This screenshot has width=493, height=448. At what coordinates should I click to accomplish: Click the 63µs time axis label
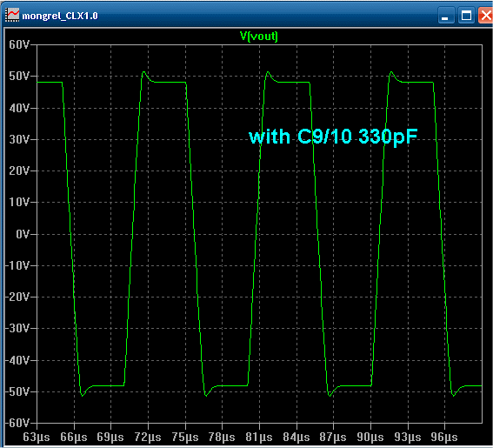(37, 438)
